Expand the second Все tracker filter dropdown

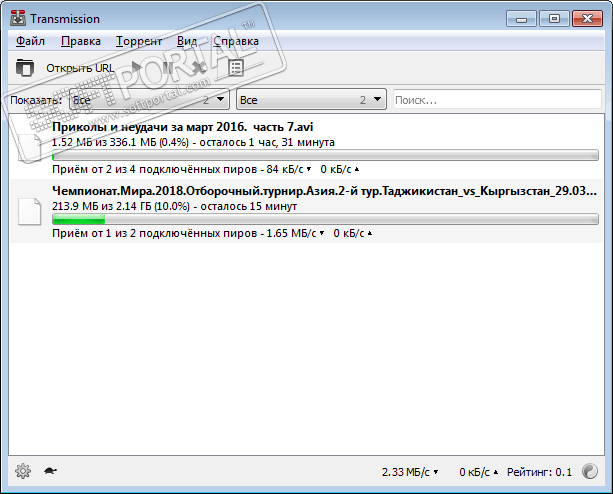311,100
